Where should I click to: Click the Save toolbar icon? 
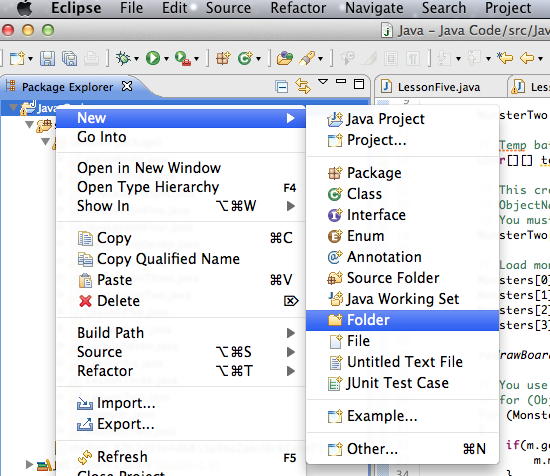click(x=47, y=58)
